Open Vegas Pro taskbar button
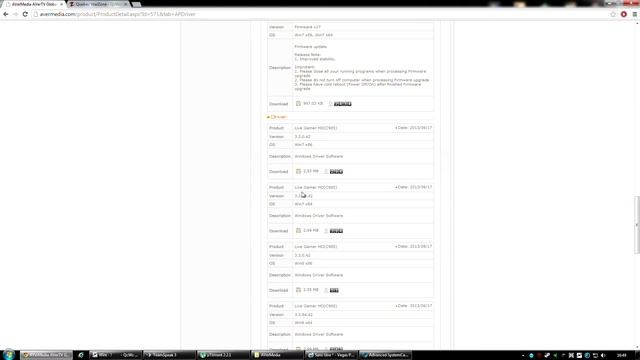640x360 pixels. [x=331, y=355]
